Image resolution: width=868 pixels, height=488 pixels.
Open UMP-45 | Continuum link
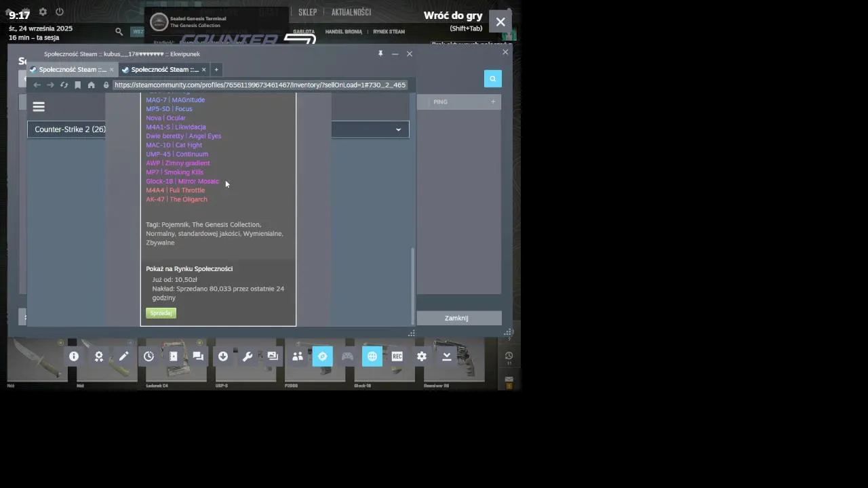177,154
